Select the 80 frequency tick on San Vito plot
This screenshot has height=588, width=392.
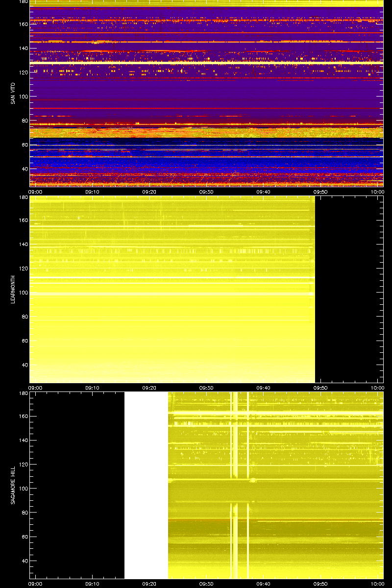[x=24, y=121]
